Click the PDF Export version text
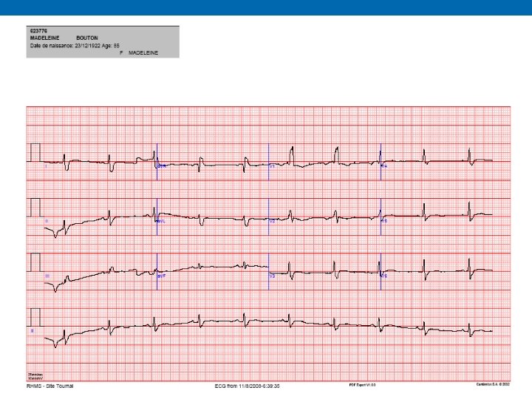 (362, 385)
